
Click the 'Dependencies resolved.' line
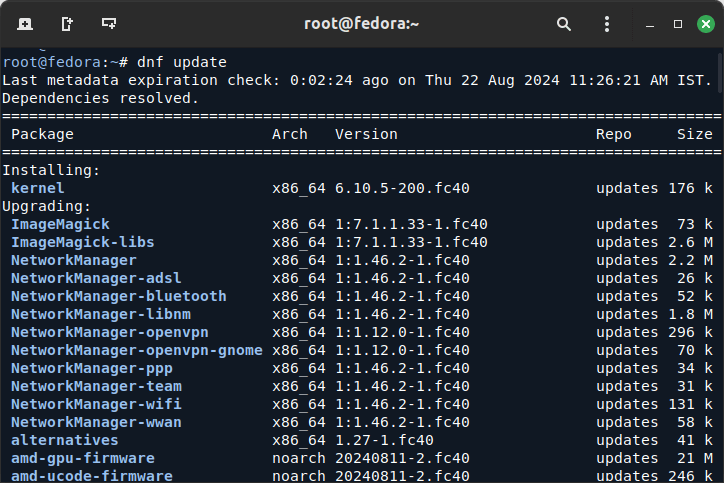pos(101,98)
